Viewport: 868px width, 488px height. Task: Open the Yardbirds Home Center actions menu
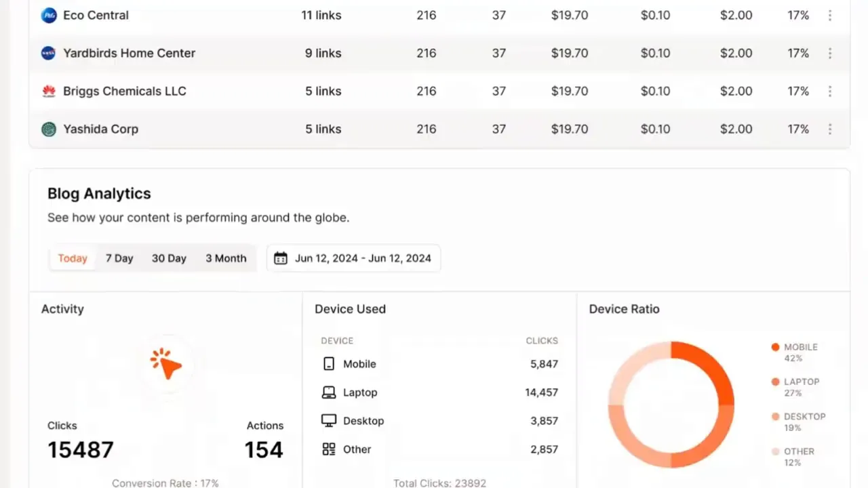point(830,53)
